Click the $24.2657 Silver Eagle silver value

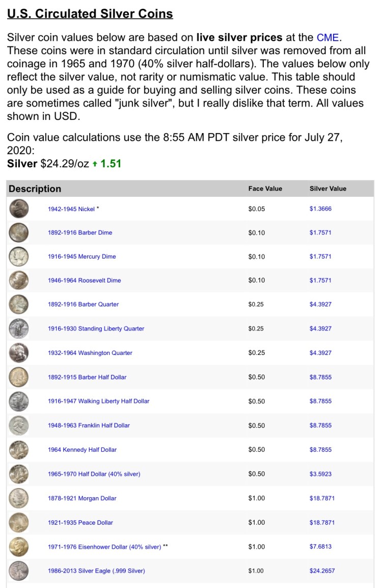(322, 571)
